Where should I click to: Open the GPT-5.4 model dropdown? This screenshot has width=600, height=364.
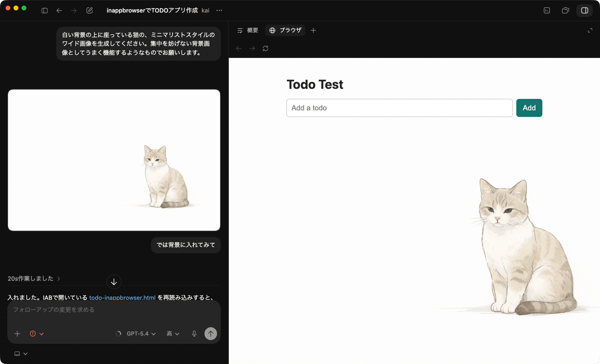[x=141, y=334]
